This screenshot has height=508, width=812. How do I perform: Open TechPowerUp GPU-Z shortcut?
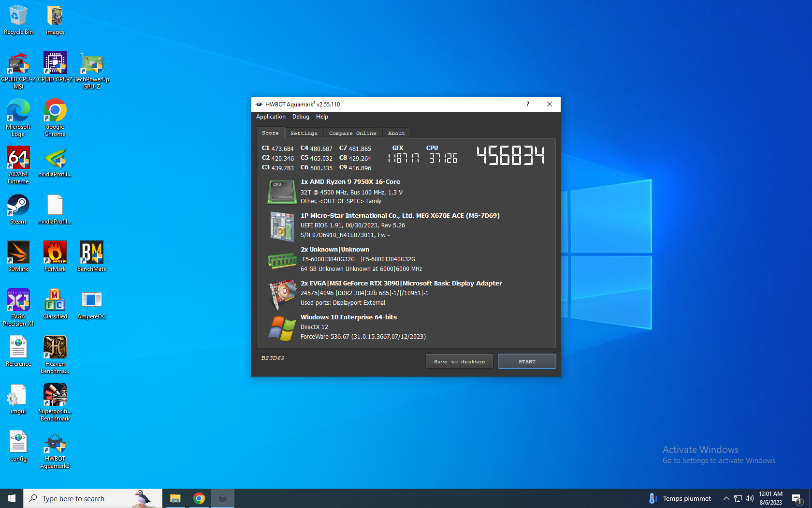92,71
